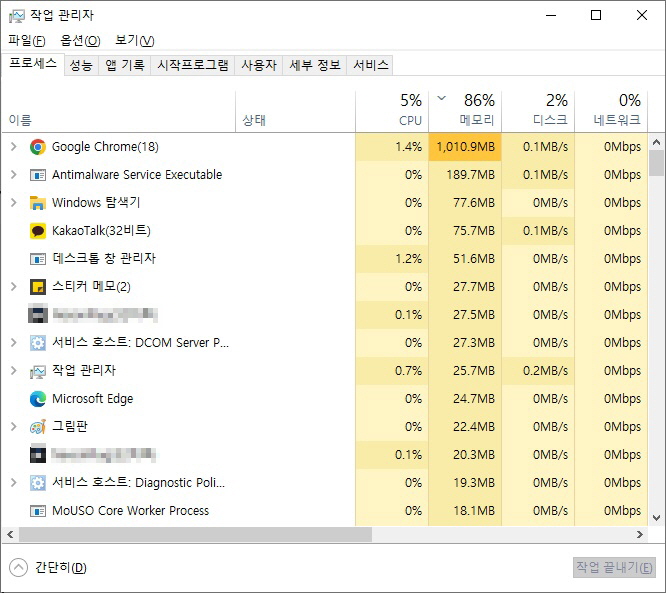
Task: Click the MoUSO Core Worker Process icon
Action: tap(38, 511)
